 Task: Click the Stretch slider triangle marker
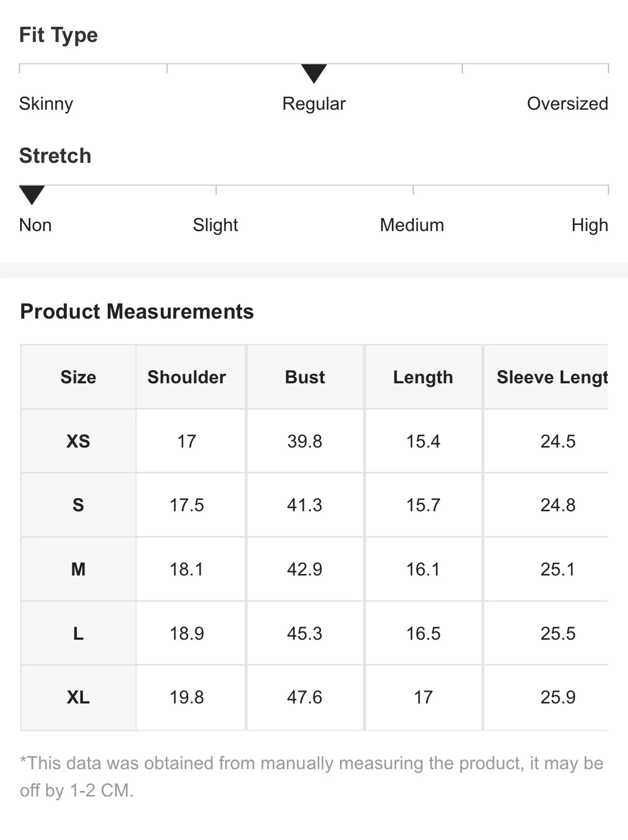(32, 194)
